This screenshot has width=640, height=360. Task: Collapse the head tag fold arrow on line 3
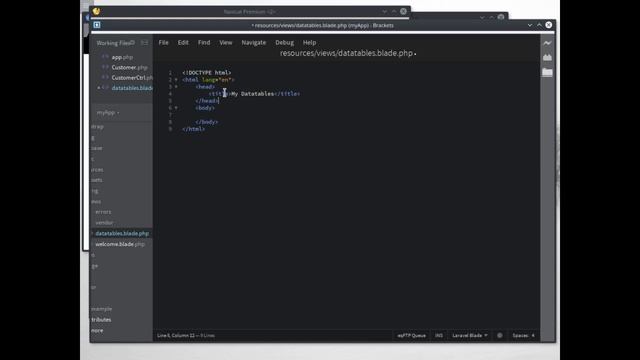(176, 87)
